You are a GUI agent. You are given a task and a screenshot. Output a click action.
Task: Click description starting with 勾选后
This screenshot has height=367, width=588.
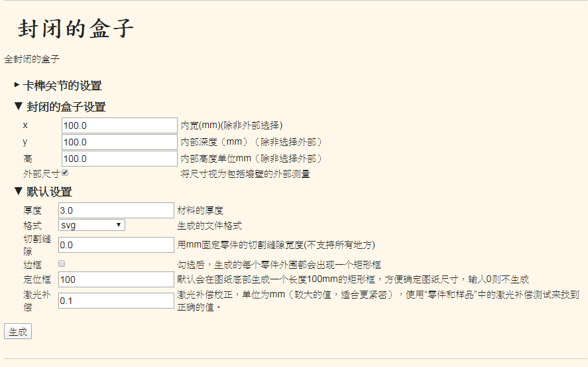click(279, 264)
